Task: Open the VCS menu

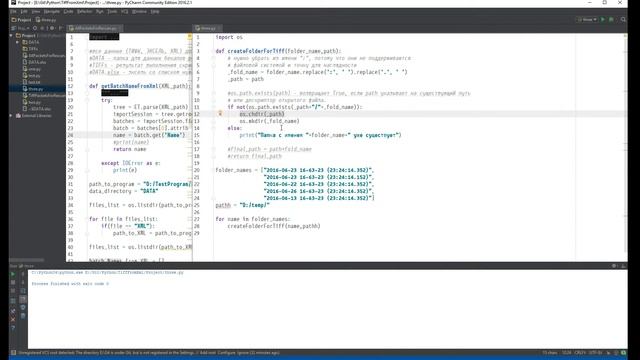Action: coord(124,11)
